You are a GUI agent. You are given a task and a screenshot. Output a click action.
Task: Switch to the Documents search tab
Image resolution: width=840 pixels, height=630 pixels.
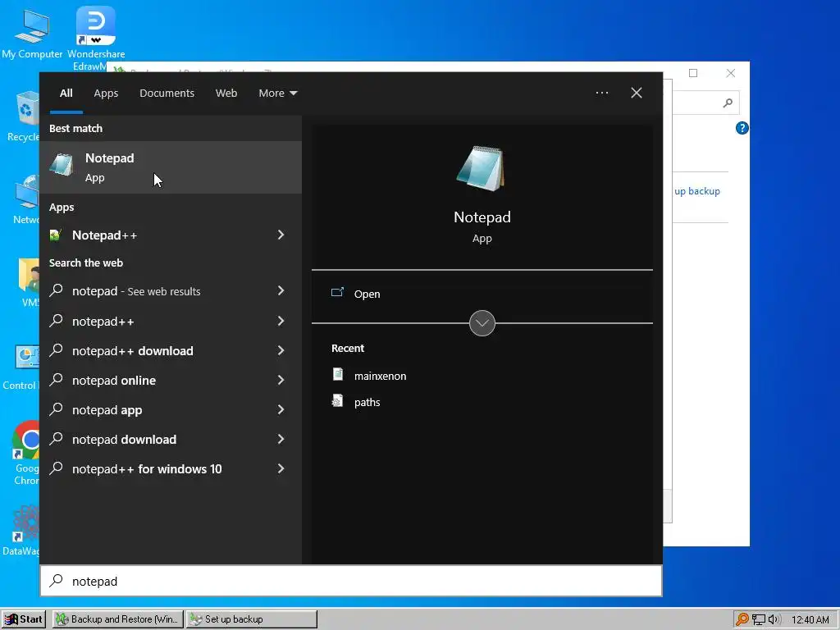point(167,94)
